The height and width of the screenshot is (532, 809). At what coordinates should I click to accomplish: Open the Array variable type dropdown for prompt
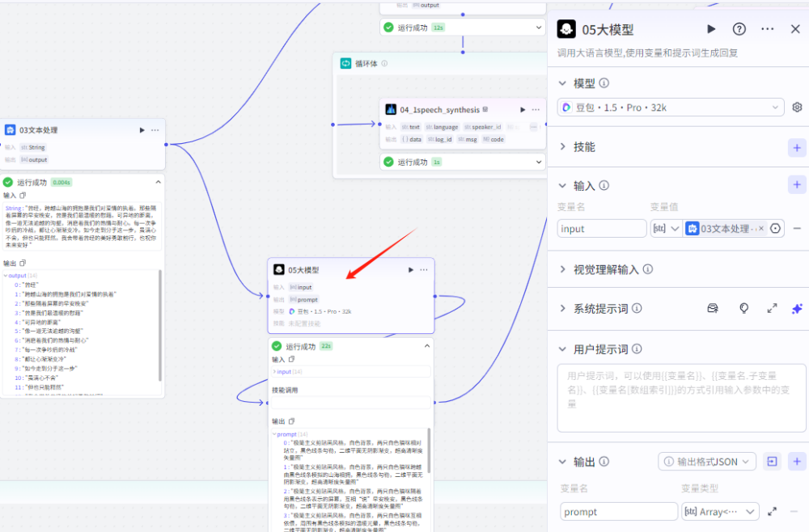[720, 511]
